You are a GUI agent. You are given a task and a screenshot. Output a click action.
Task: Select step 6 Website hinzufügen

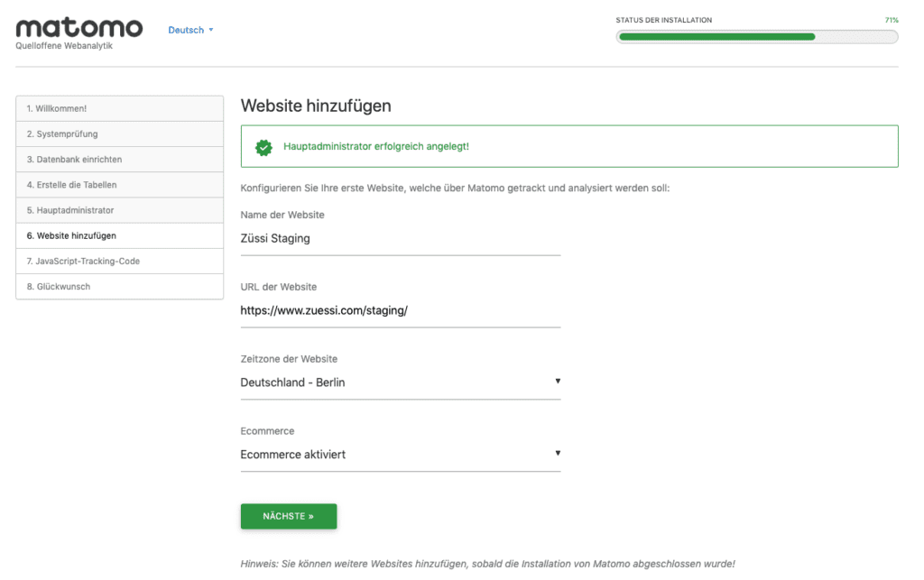pos(120,235)
